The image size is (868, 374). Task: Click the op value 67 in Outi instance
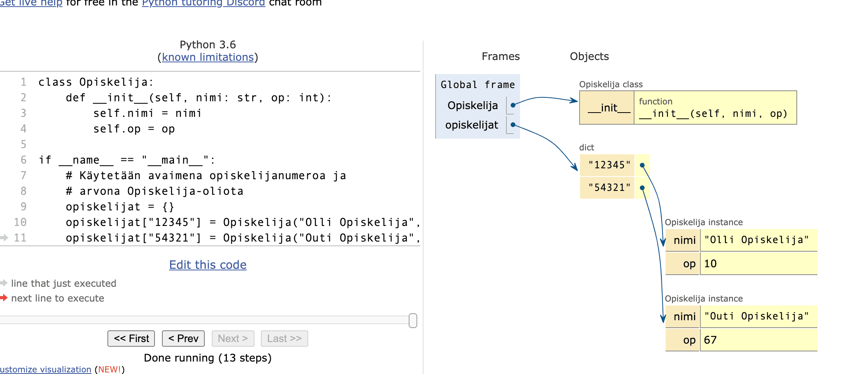(710, 340)
